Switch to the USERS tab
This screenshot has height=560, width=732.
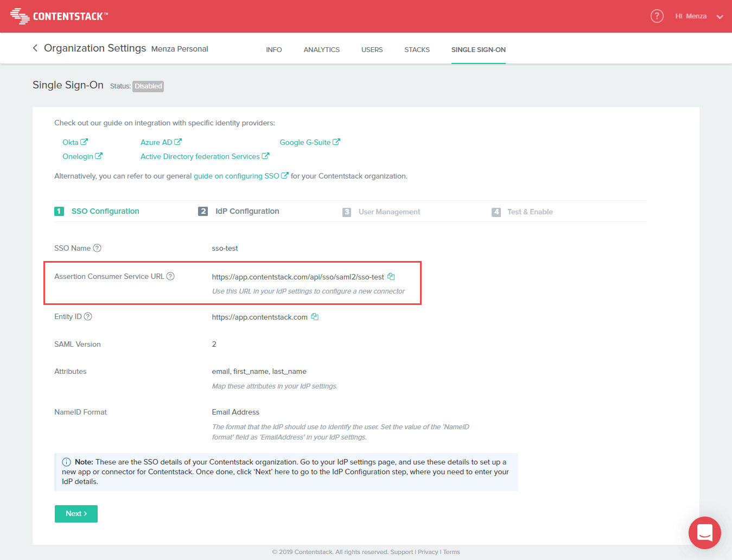[x=372, y=50]
